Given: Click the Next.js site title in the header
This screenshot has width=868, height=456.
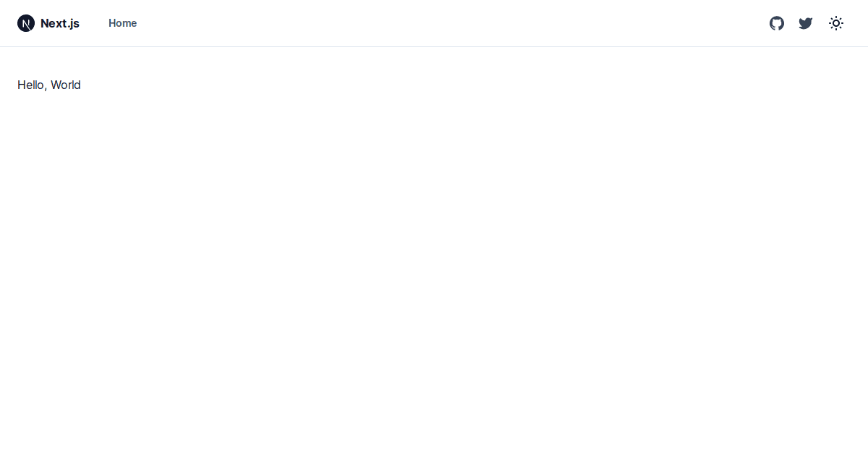Looking at the screenshot, I should [60, 23].
